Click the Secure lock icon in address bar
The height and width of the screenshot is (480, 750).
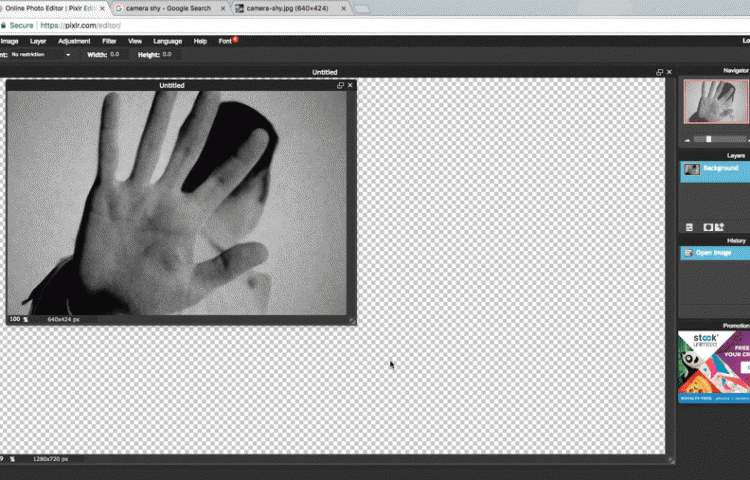[4, 25]
